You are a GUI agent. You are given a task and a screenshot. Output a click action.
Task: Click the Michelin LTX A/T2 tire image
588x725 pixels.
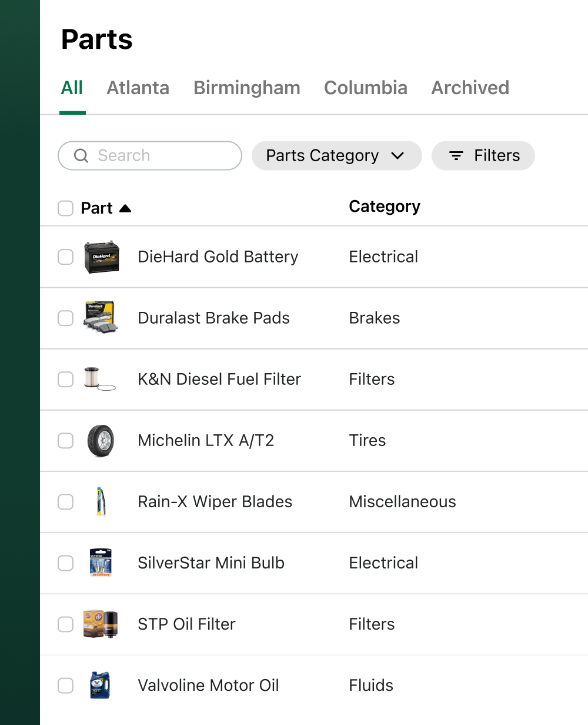click(100, 441)
